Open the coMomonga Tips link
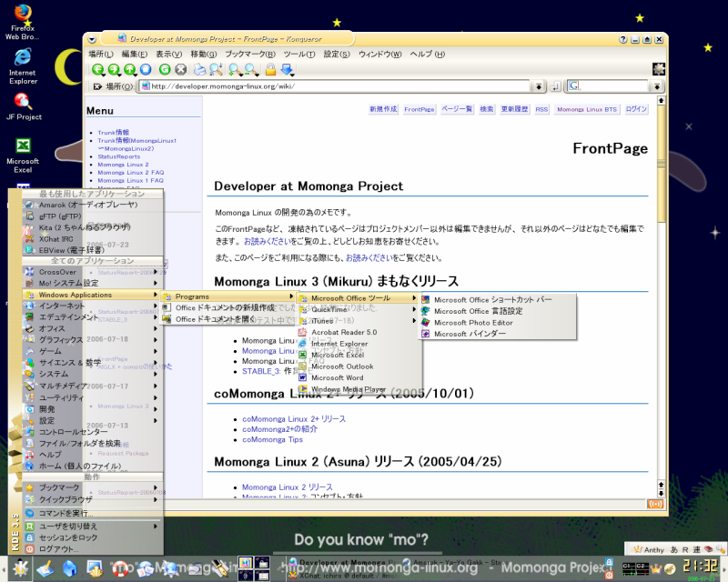This screenshot has width=728, height=582. tap(272, 439)
